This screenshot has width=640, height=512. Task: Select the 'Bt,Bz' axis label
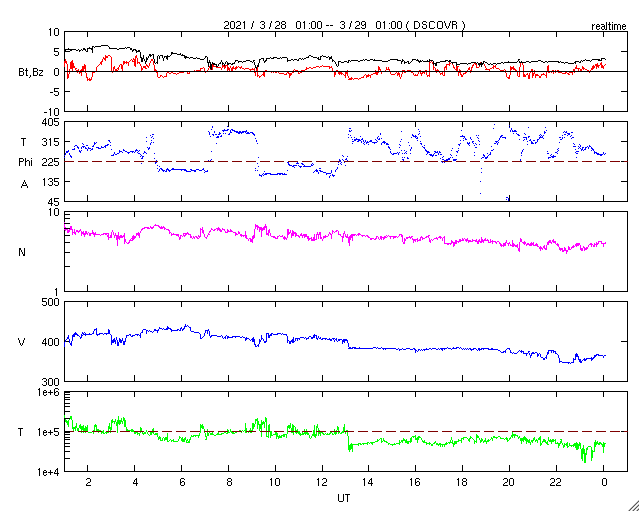(x=31, y=73)
